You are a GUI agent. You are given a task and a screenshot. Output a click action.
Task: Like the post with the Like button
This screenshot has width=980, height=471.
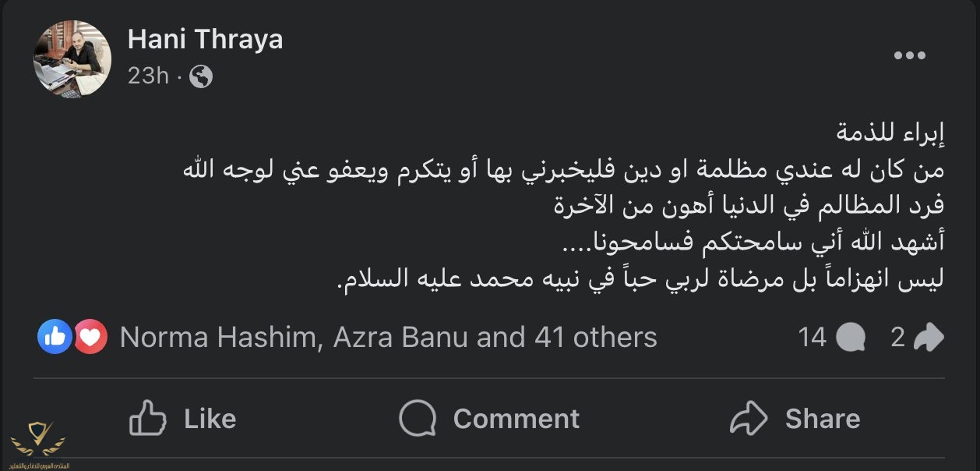(182, 418)
